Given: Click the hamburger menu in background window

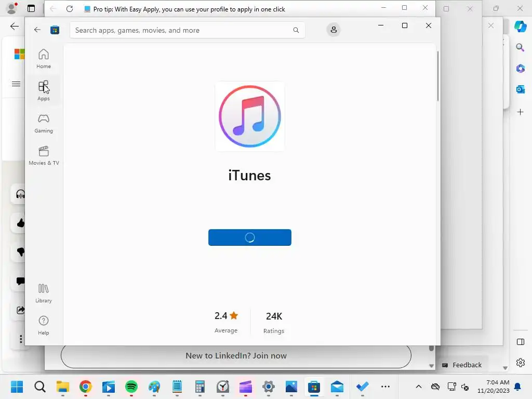Looking at the screenshot, I should point(16,84).
